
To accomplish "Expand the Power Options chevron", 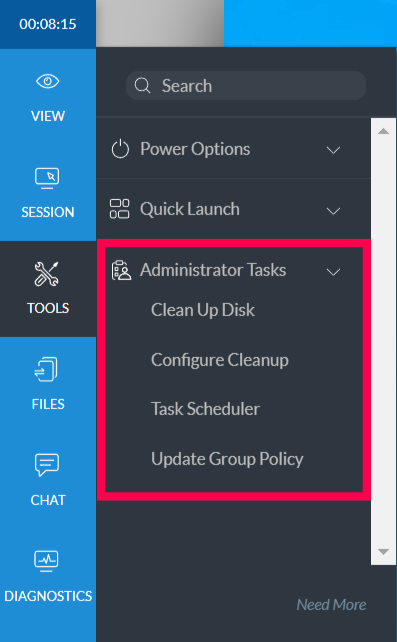I will coord(333,150).
